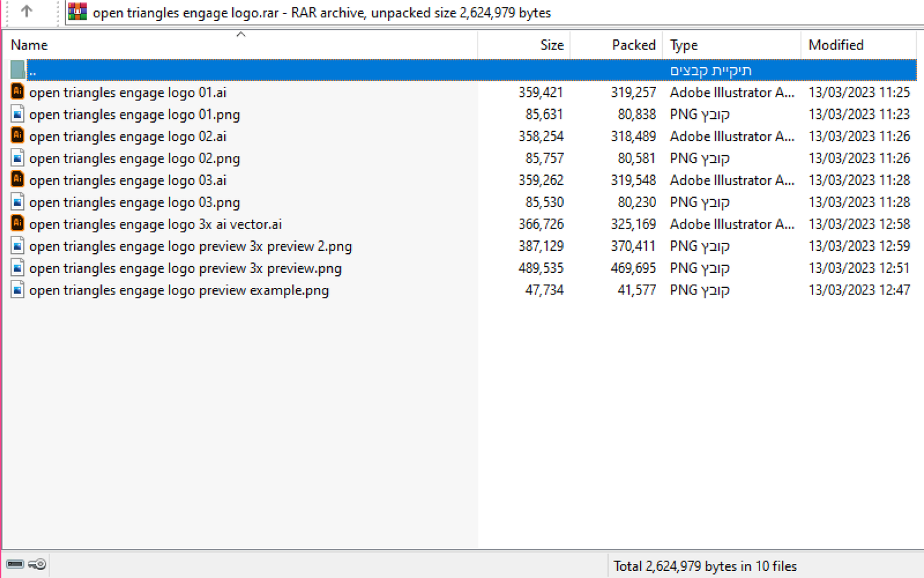This screenshot has width=924, height=578.
Task: Sort by the Type column header
Action: (x=684, y=45)
